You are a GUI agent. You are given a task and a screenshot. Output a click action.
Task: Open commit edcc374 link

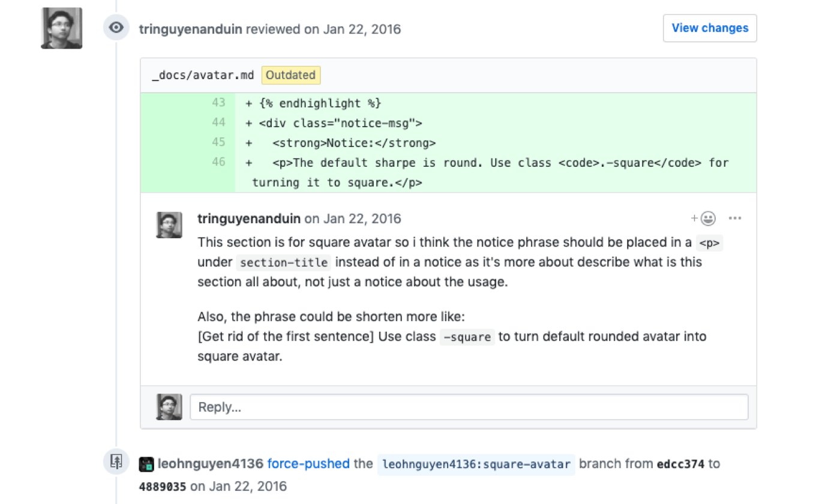pyautogui.click(x=680, y=464)
